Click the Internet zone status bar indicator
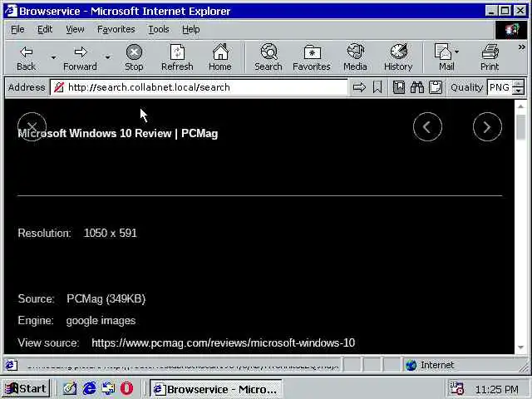The width and height of the screenshot is (532, 399). [x=430, y=366]
